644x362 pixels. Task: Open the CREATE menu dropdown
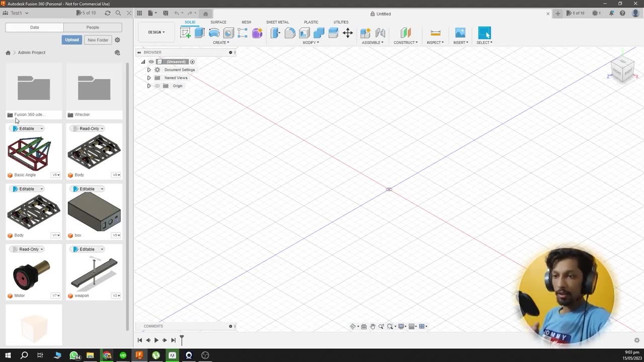coord(221,43)
